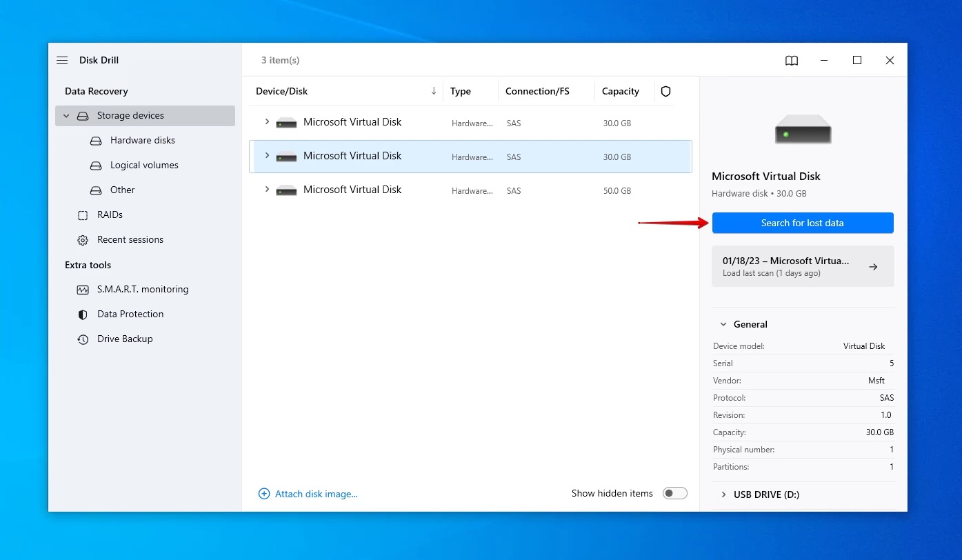Toggle the Show hidden items switch
This screenshot has width=962, height=560.
coord(674,493)
